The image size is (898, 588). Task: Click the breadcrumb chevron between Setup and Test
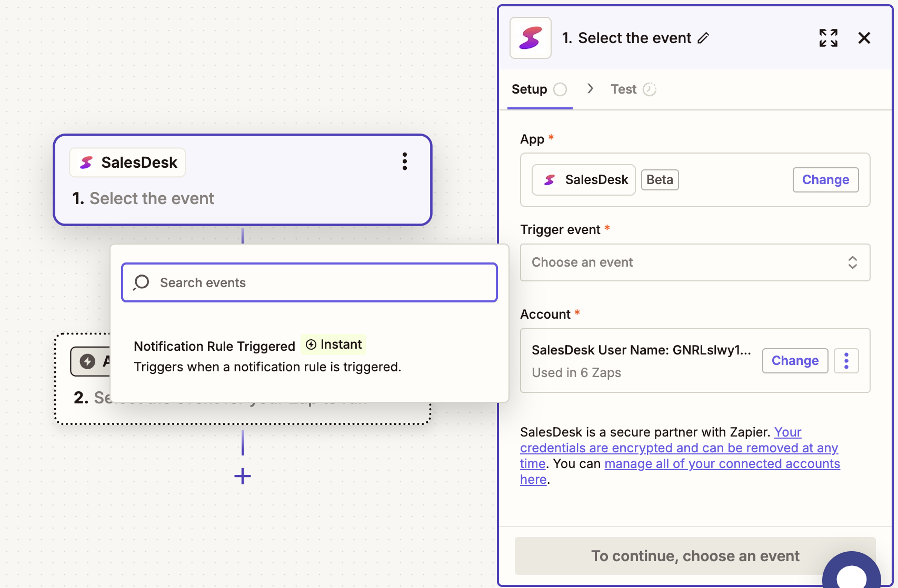point(590,89)
